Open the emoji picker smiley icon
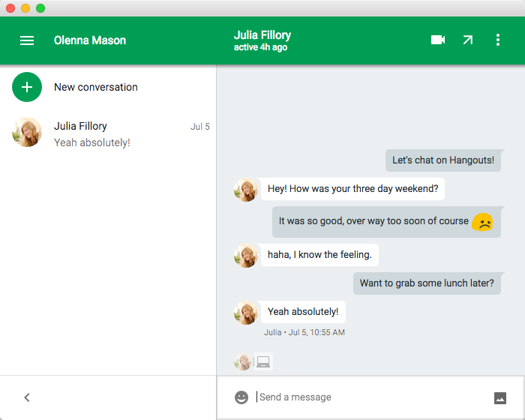Screen dimensions: 525x420 coord(241,397)
